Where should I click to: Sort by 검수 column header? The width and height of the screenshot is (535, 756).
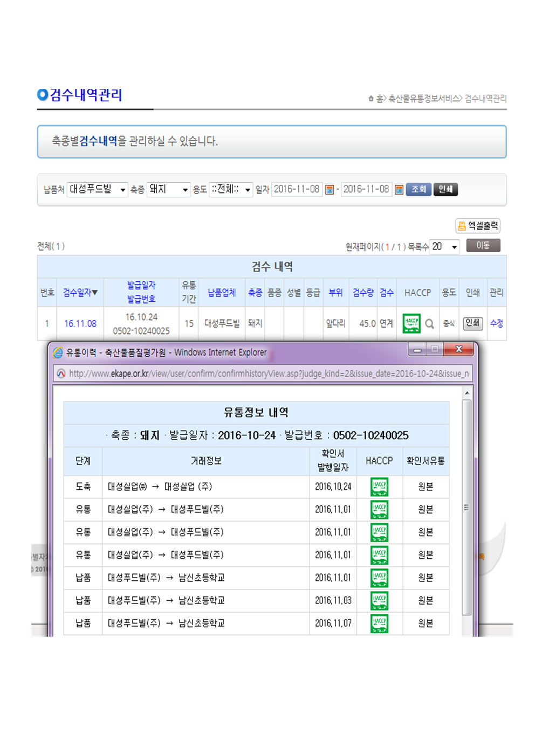click(387, 293)
